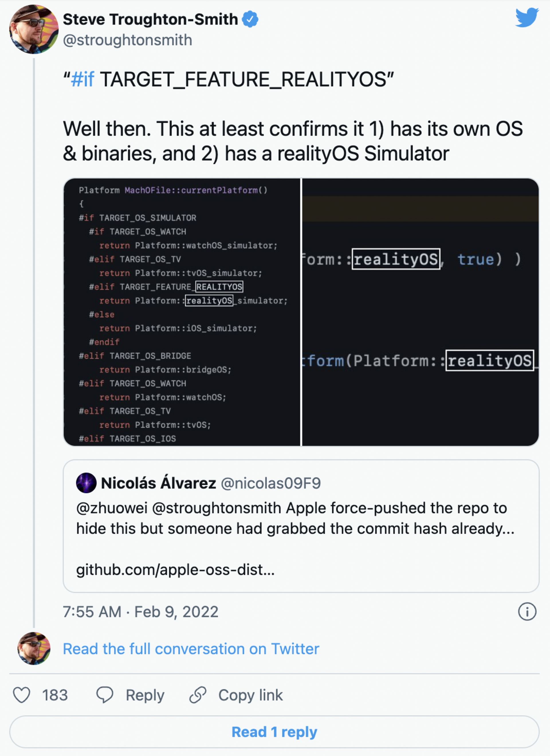Open the quoted tweet from @nicolas09F9
The width and height of the screenshot is (550, 756).
pos(301,526)
